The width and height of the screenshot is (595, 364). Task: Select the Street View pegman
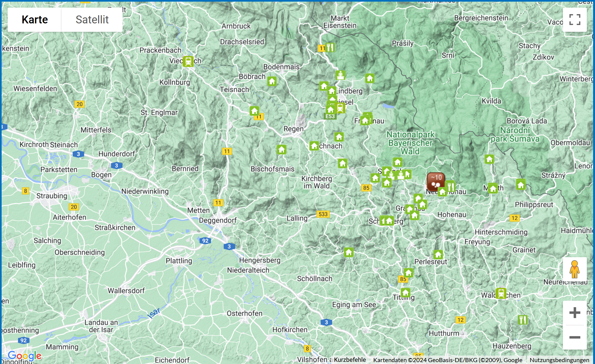point(575,269)
